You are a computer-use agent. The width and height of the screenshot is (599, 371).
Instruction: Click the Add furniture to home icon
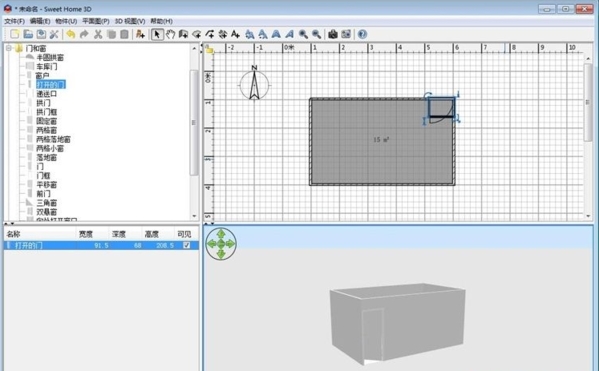coord(140,34)
